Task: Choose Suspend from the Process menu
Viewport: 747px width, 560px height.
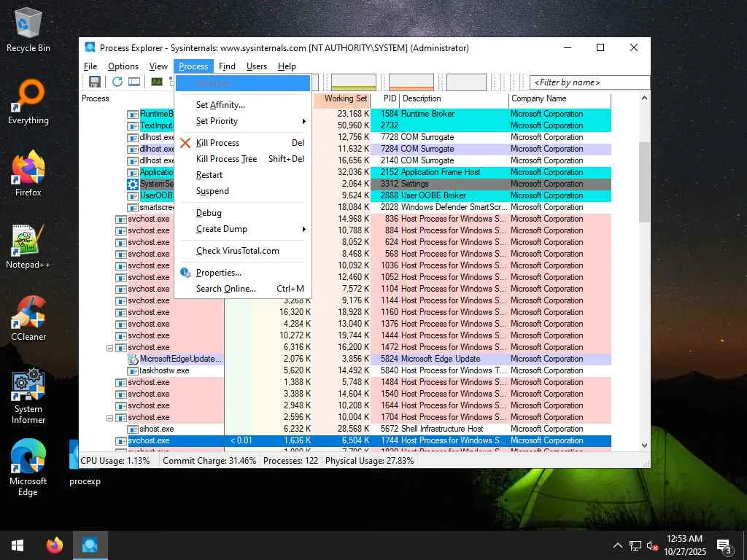Action: click(x=243, y=191)
